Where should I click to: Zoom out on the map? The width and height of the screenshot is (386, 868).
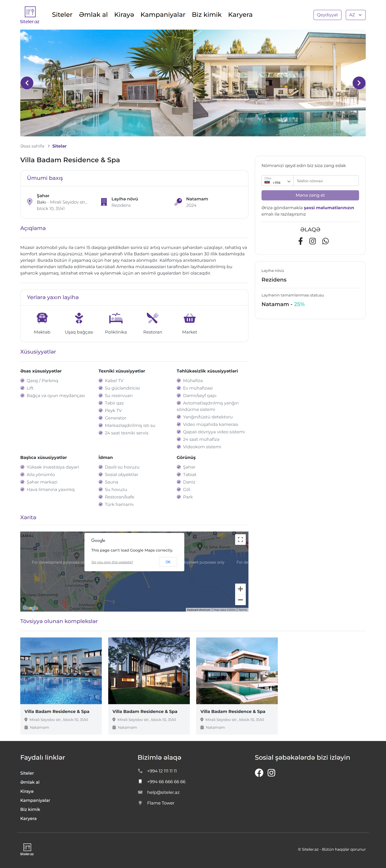pos(240,600)
